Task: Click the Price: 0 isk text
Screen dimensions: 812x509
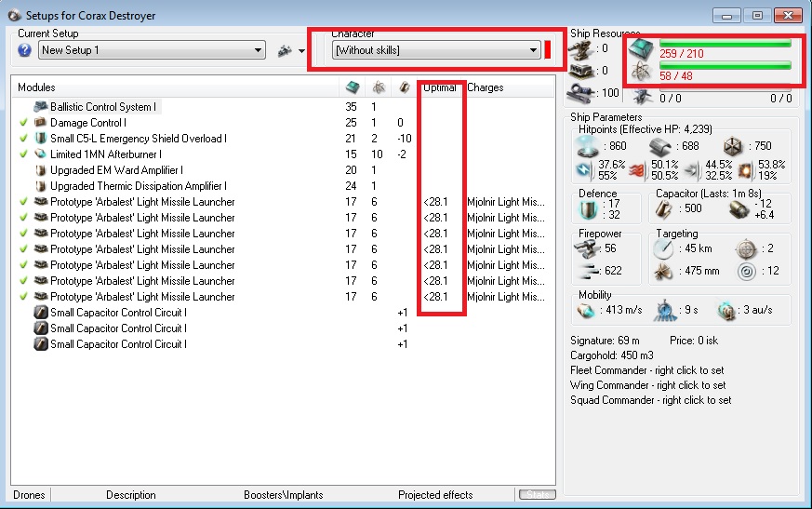Action: [x=694, y=341]
